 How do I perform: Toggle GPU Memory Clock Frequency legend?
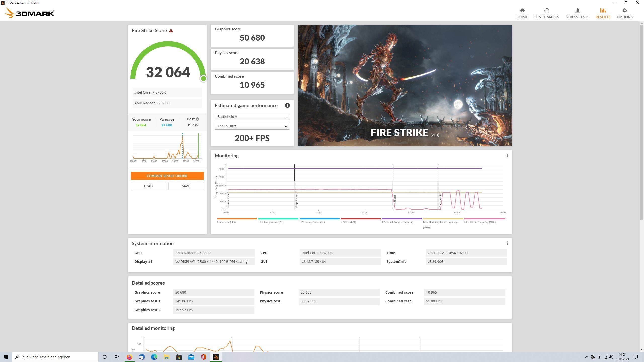tap(443, 223)
